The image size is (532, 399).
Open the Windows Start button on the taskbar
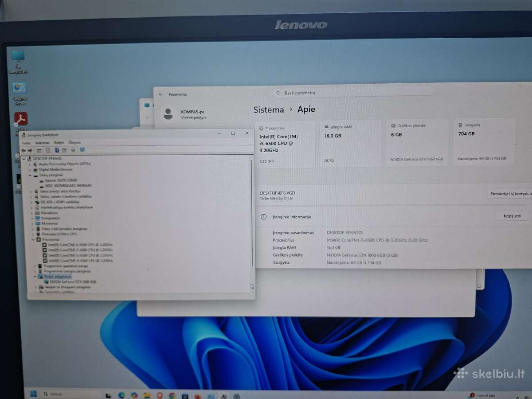point(33,394)
